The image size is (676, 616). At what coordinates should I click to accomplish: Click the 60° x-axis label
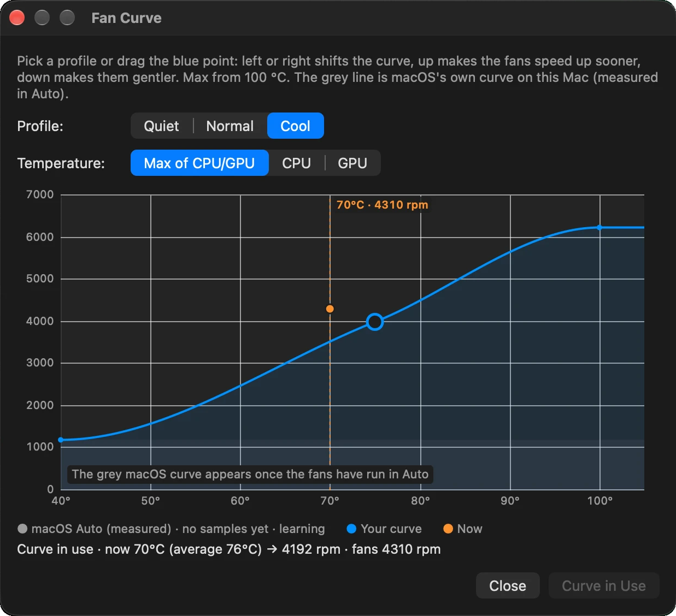[240, 501]
